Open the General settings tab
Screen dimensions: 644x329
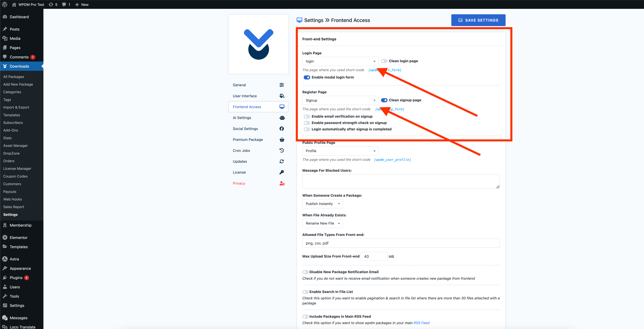point(258,85)
